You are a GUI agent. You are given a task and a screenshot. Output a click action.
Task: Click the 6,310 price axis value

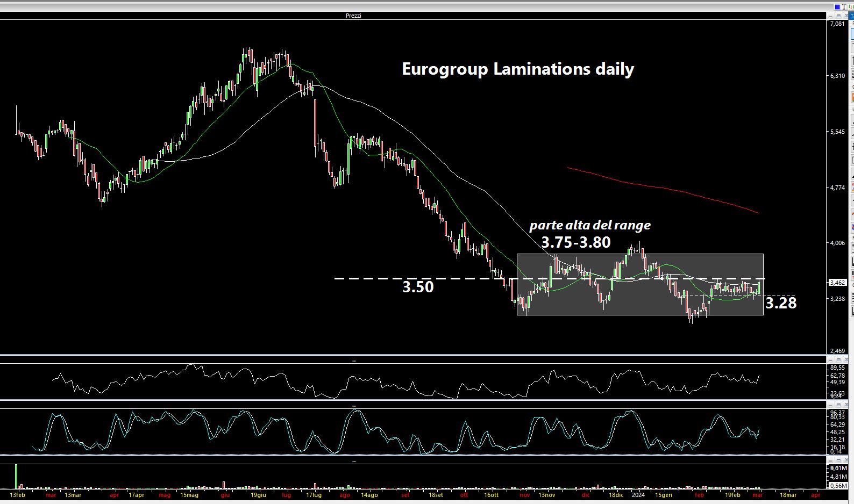click(837, 76)
